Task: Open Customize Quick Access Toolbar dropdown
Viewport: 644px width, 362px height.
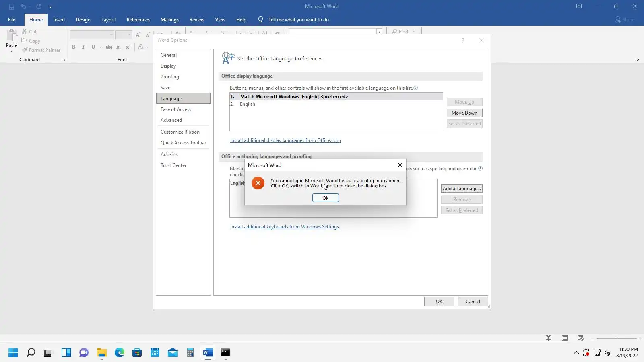Action: (50, 7)
